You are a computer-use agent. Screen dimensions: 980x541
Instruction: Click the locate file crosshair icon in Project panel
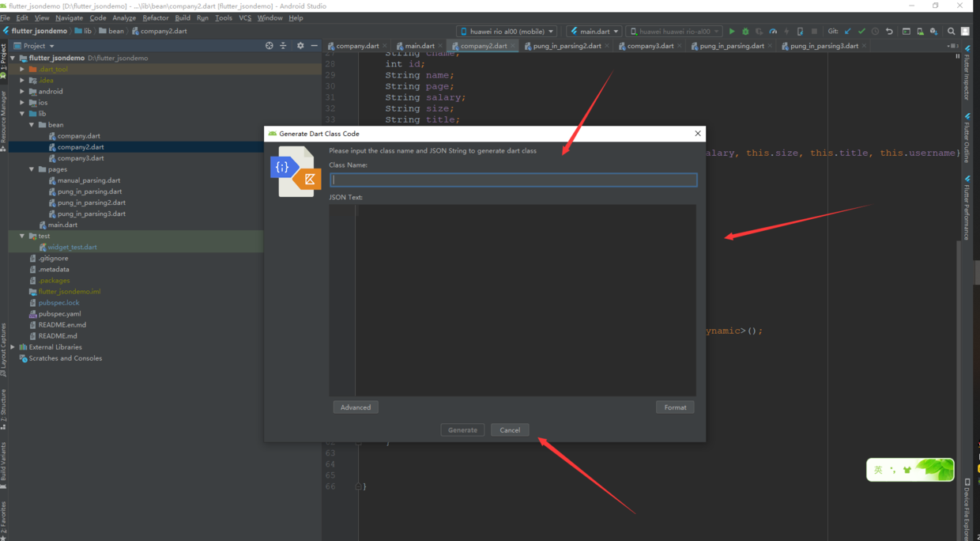(269, 46)
